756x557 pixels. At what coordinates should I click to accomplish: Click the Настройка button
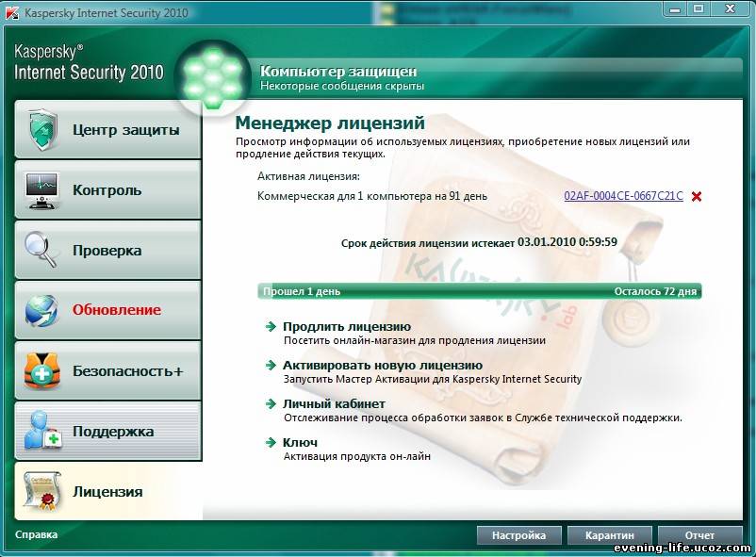click(x=518, y=535)
